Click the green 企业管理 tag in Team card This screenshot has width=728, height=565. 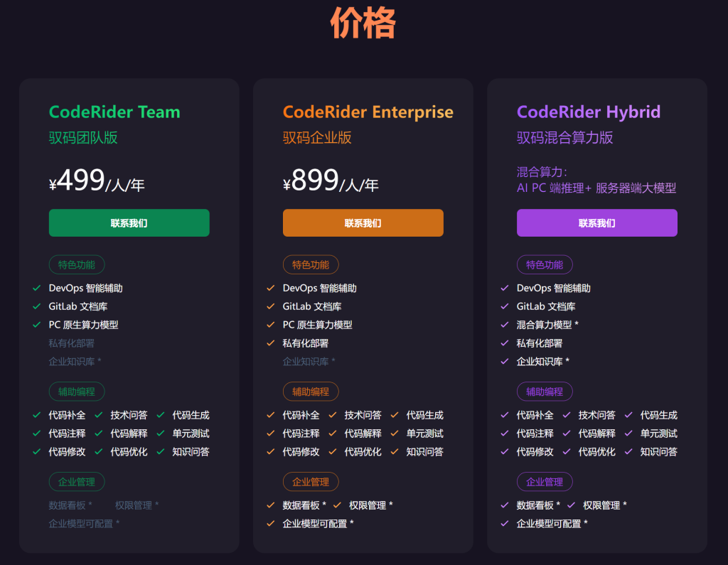click(77, 482)
